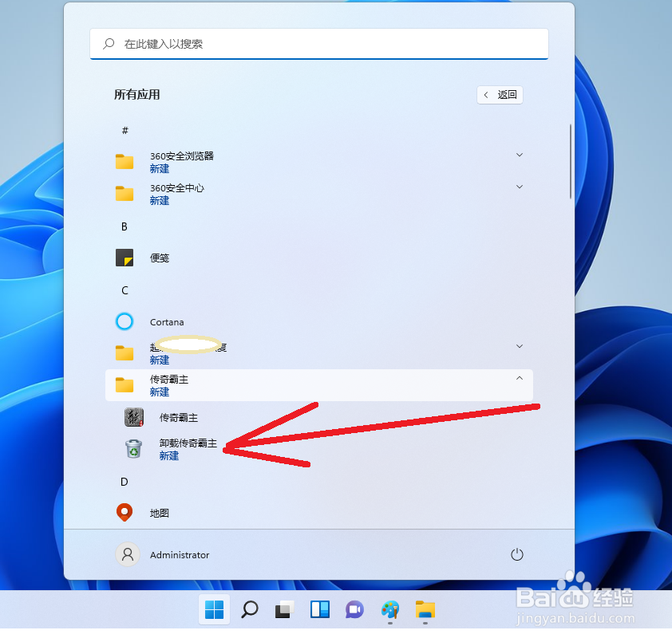Click the 传奇霸主 folder icon
Image resolution: width=672 pixels, height=642 pixels.
coord(125,384)
